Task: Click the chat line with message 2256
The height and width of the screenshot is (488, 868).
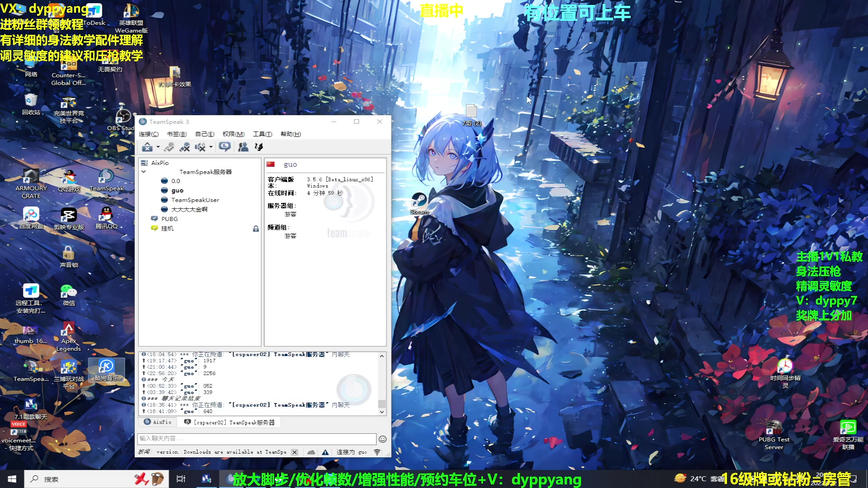Action: click(x=179, y=373)
